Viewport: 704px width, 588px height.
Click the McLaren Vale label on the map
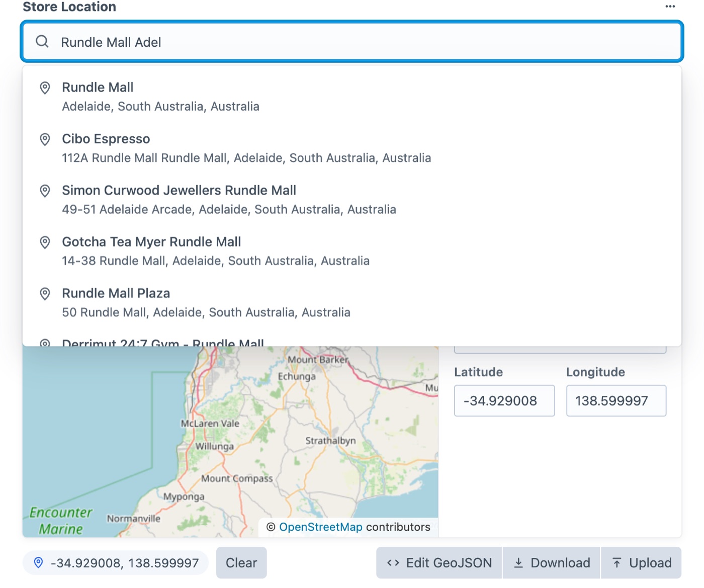(x=210, y=424)
